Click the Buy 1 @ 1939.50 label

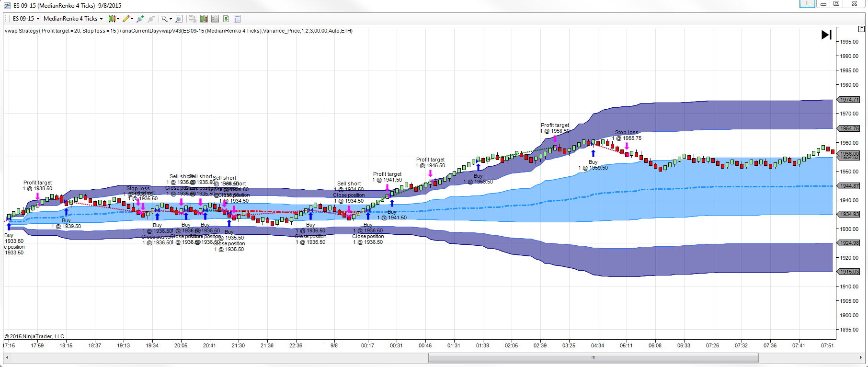click(66, 223)
